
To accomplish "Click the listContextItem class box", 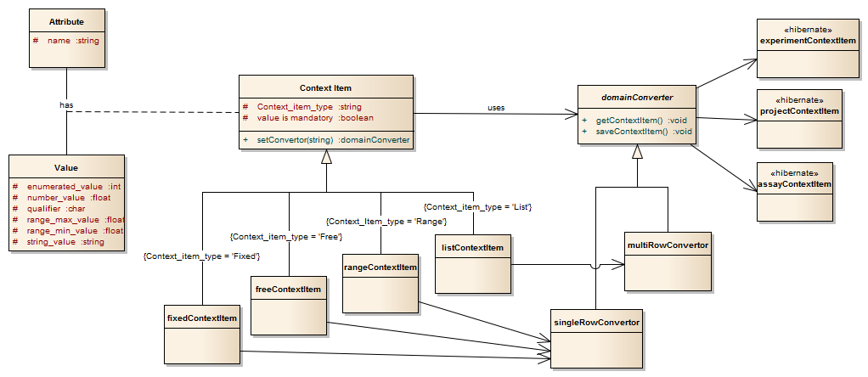I will point(474,248).
